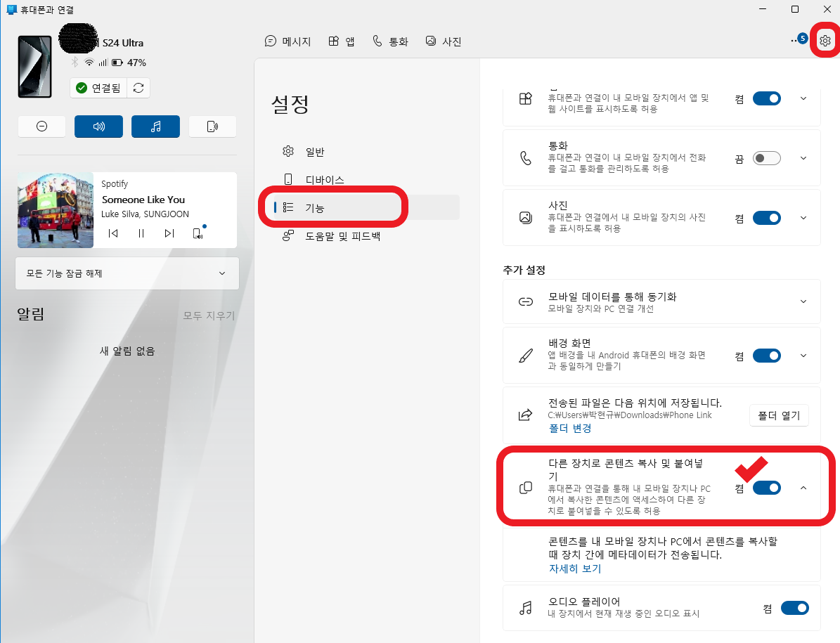Screen dimensions: 840x643
Task: Toggle the 사진 photos switch
Action: (767, 218)
